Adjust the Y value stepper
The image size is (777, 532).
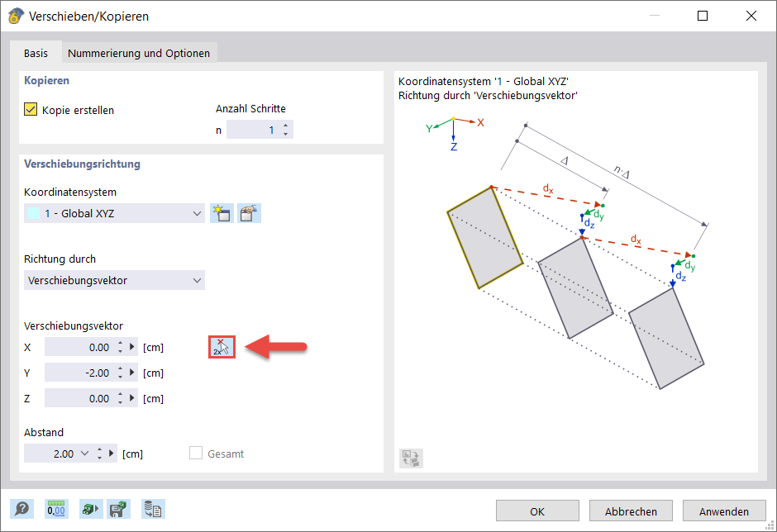pos(121,373)
